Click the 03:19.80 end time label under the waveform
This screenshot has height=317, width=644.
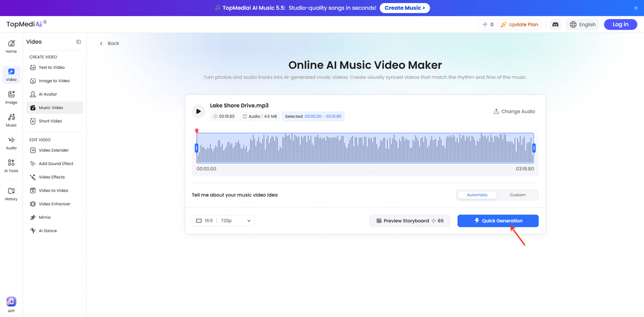pos(524,169)
